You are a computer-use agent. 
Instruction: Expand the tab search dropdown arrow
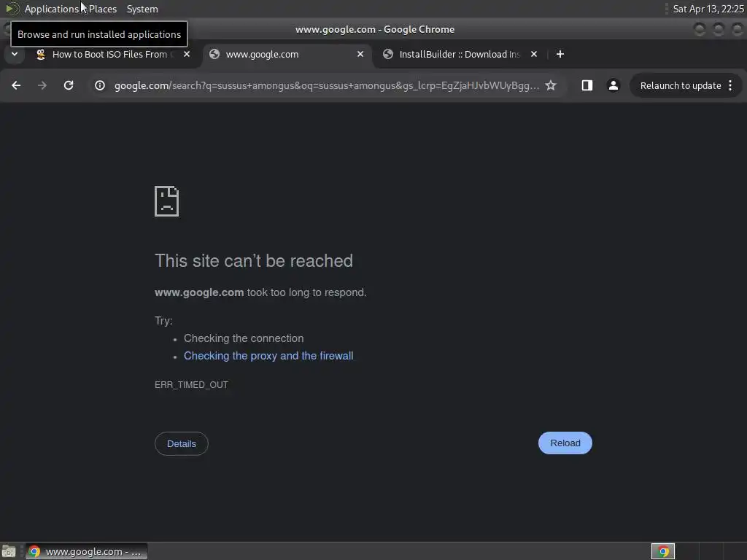pyautogui.click(x=15, y=54)
